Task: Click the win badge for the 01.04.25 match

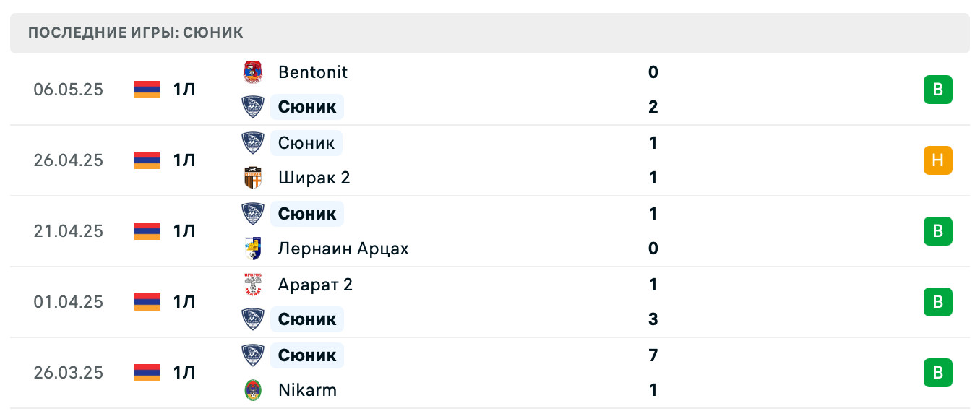Action: pos(937,302)
